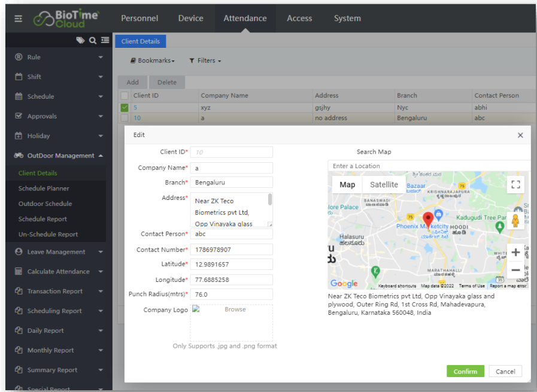
Task: Click the hamburger menu icon
Action: tap(18, 19)
